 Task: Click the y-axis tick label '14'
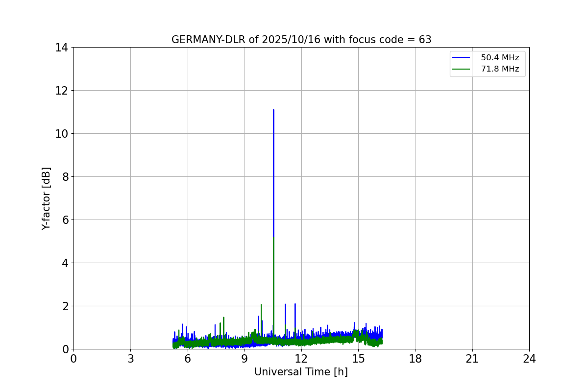click(x=62, y=48)
